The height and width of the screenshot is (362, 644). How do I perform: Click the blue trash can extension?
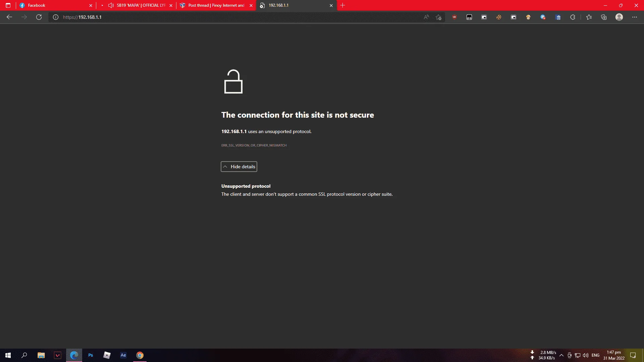[558, 17]
